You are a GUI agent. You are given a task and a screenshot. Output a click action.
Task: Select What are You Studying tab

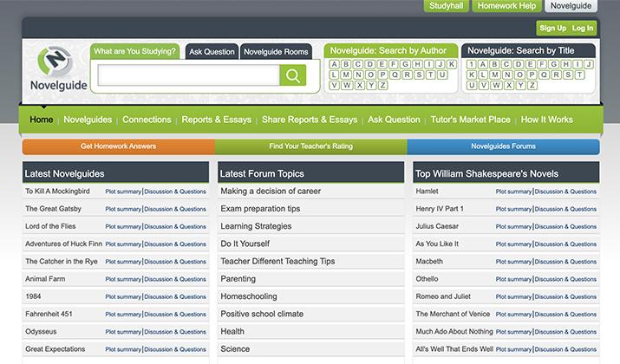click(134, 51)
